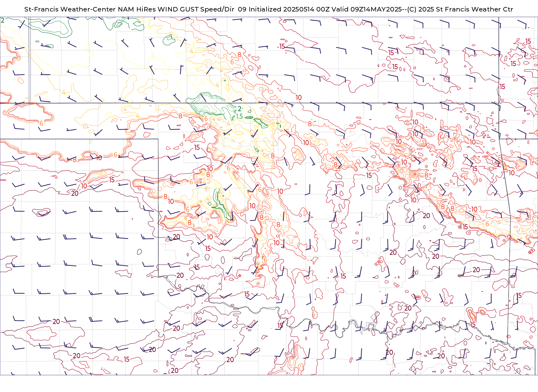Click the '(C) 2025 St Francis Weather Ctr' copyright

point(460,9)
